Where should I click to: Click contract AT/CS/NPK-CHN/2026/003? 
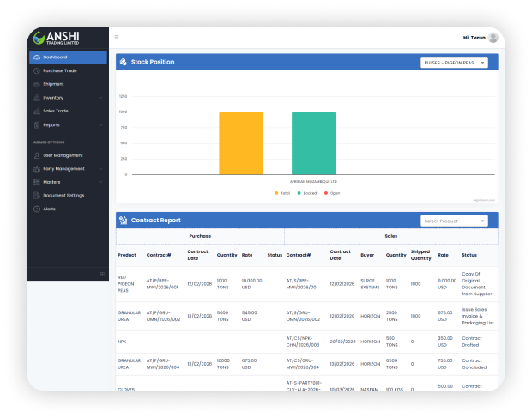[x=303, y=342]
